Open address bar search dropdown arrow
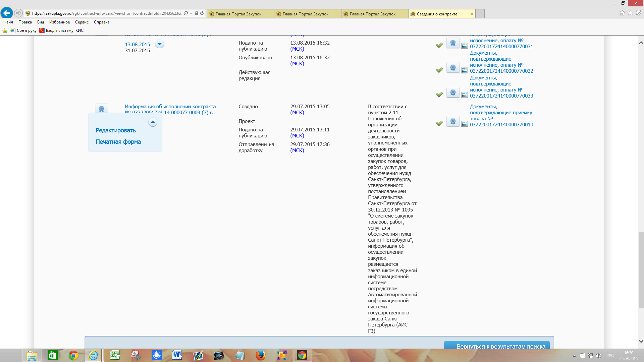Image resolution: width=644 pixels, height=362 pixels. pyautogui.click(x=191, y=13)
